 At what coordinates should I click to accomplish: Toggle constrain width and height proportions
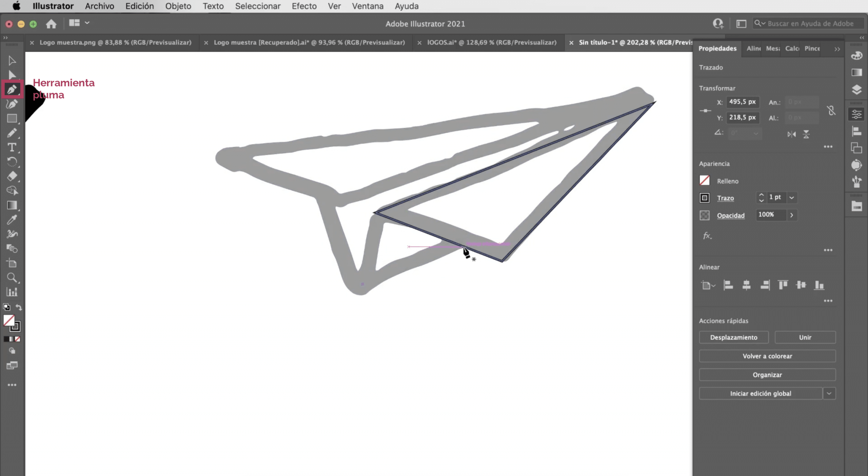831,110
